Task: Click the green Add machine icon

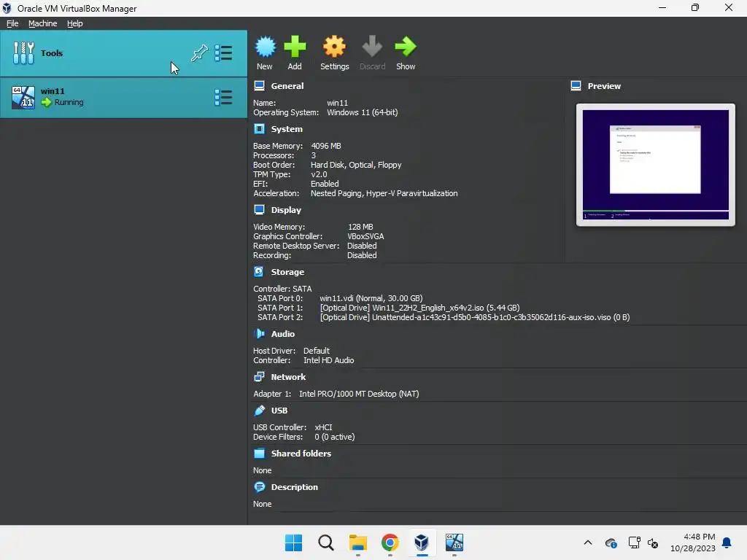Action: (x=295, y=47)
